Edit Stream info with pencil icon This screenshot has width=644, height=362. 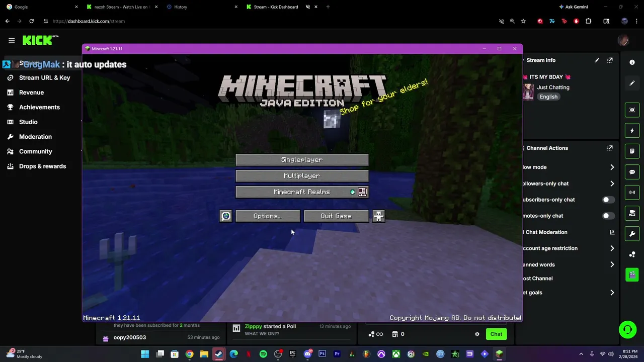click(597, 60)
